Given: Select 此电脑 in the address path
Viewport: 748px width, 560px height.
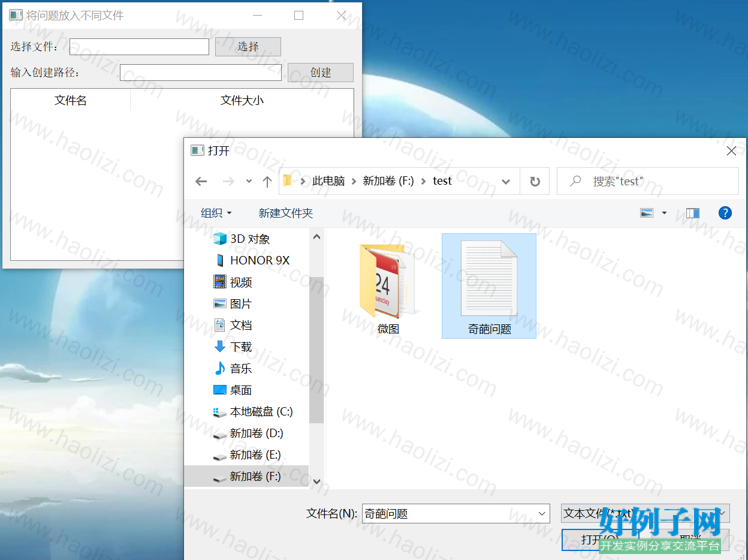Looking at the screenshot, I should (x=328, y=181).
